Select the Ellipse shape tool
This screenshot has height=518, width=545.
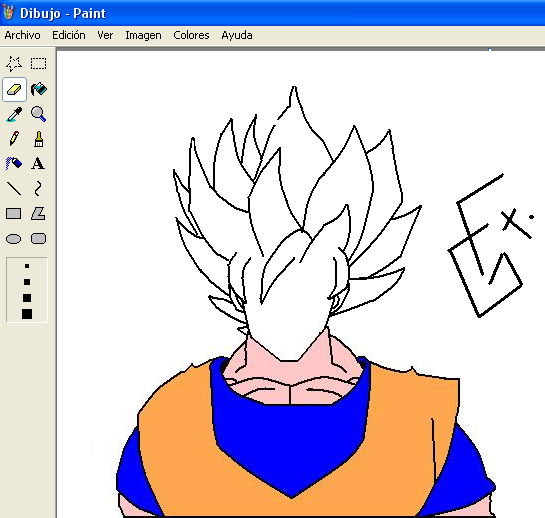[x=14, y=239]
